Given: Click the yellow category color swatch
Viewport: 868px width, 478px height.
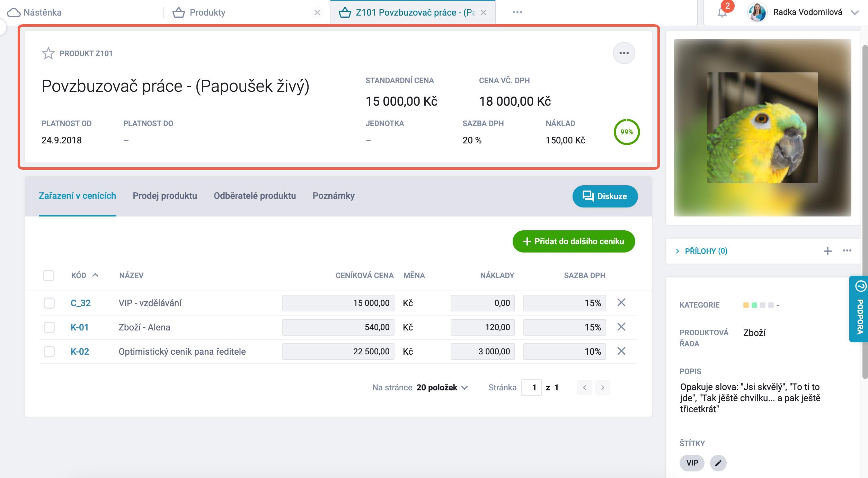Looking at the screenshot, I should [x=746, y=305].
